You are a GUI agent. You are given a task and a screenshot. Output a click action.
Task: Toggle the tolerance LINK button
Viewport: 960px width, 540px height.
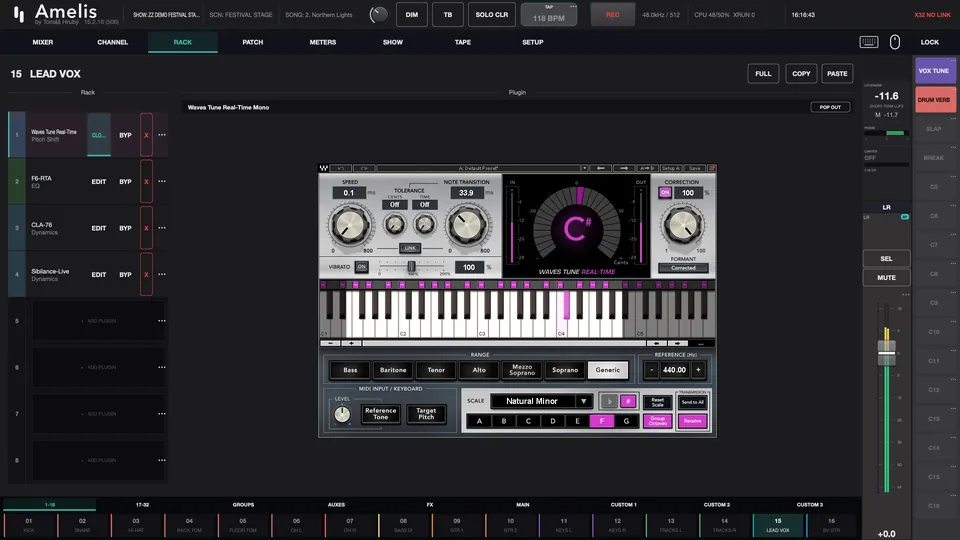410,248
